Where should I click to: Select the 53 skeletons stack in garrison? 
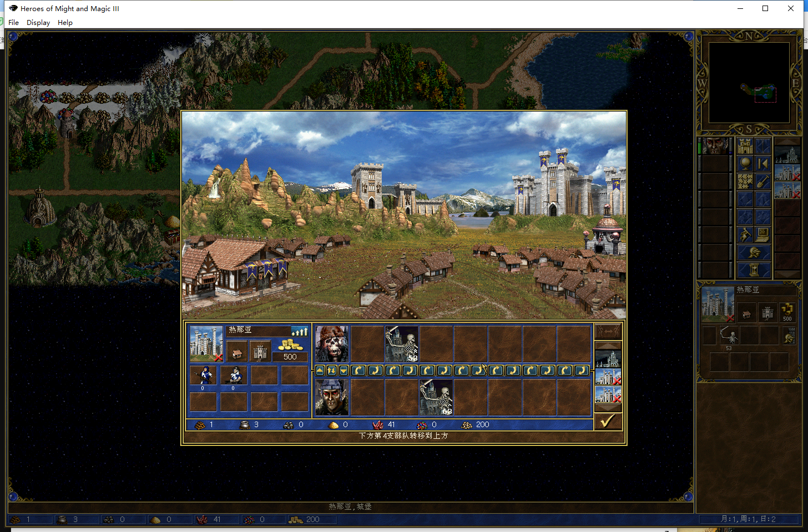click(x=402, y=344)
